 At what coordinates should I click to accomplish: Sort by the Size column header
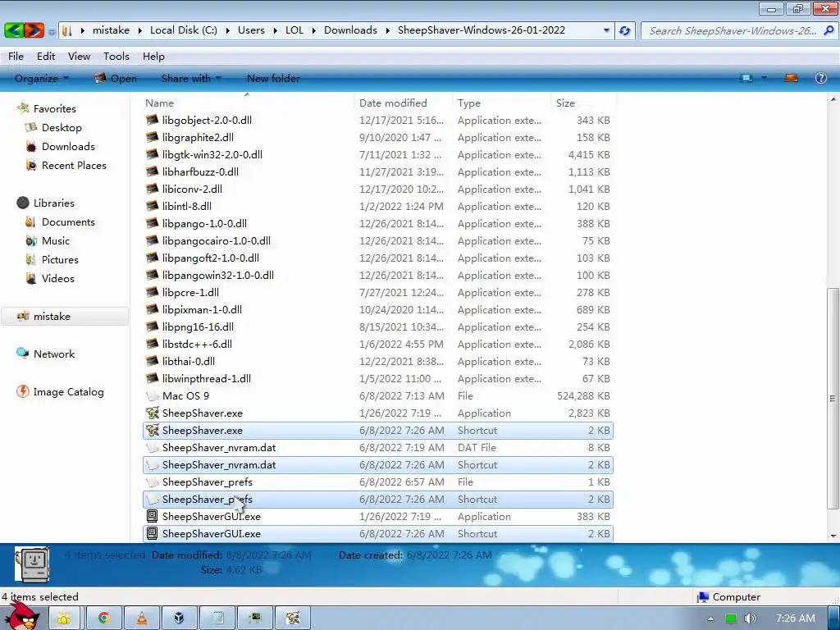point(583,103)
